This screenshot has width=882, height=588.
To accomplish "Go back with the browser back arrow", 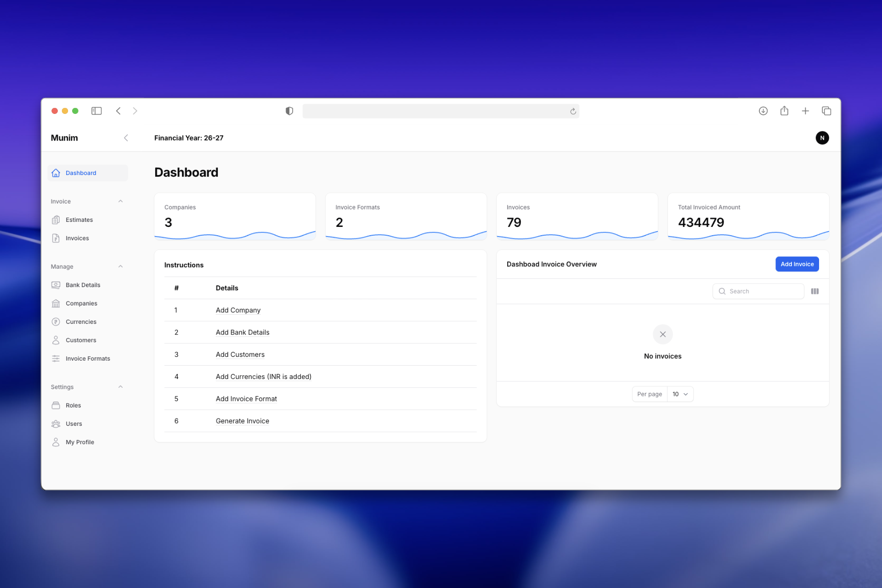I will (x=119, y=111).
